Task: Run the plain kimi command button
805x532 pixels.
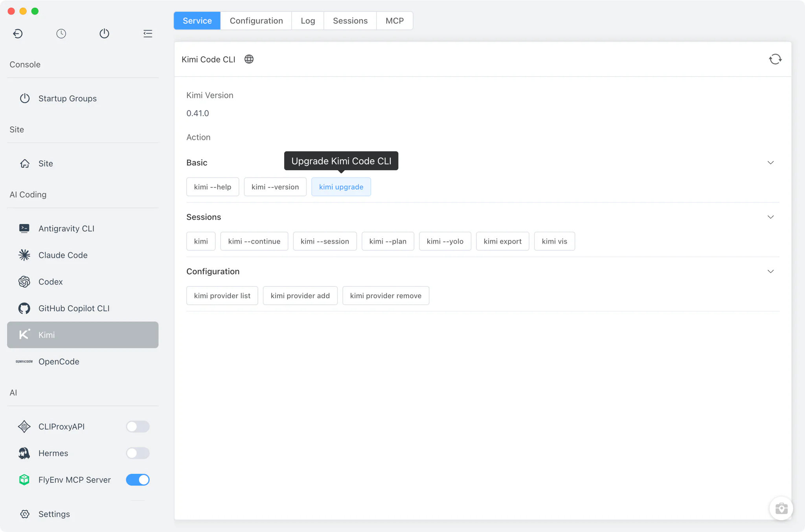Action: tap(201, 241)
